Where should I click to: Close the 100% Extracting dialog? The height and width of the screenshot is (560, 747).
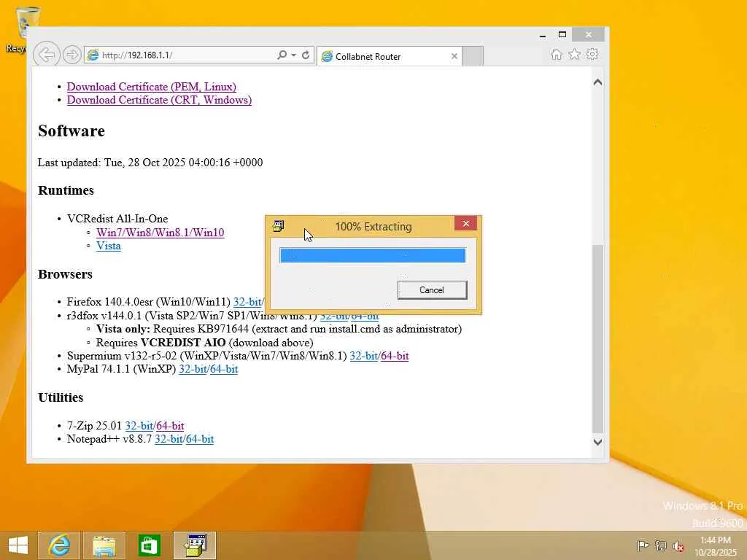click(465, 223)
